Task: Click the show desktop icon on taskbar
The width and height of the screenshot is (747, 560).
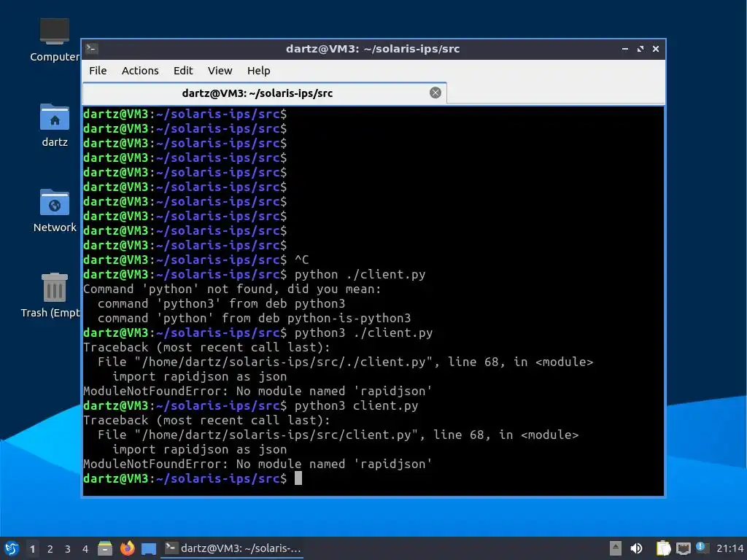Action: (x=149, y=549)
